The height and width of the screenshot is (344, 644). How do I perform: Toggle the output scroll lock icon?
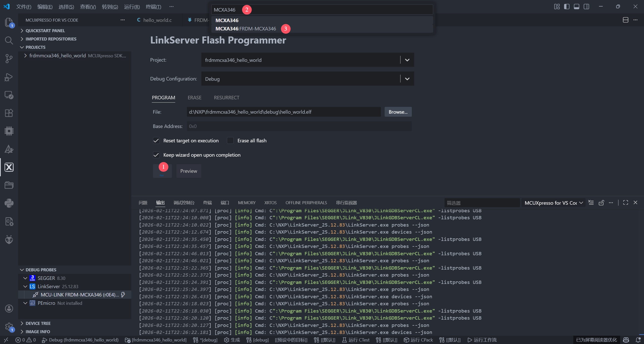601,203
